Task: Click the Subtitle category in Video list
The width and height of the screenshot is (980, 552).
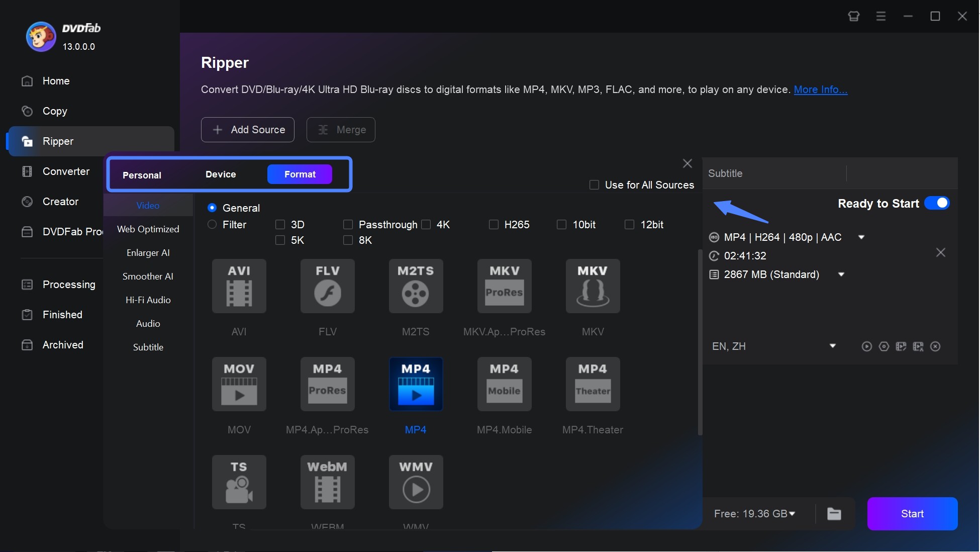Action: pyautogui.click(x=147, y=347)
